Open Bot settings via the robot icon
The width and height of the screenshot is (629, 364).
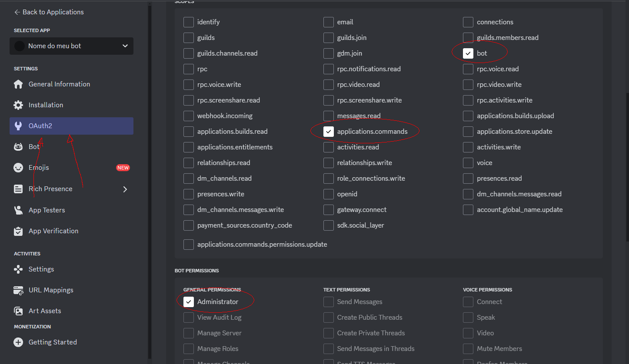18,146
